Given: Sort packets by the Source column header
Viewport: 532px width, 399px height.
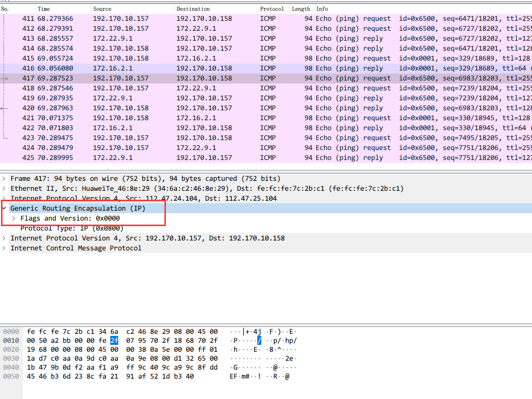Looking at the screenshot, I should 133,9.
